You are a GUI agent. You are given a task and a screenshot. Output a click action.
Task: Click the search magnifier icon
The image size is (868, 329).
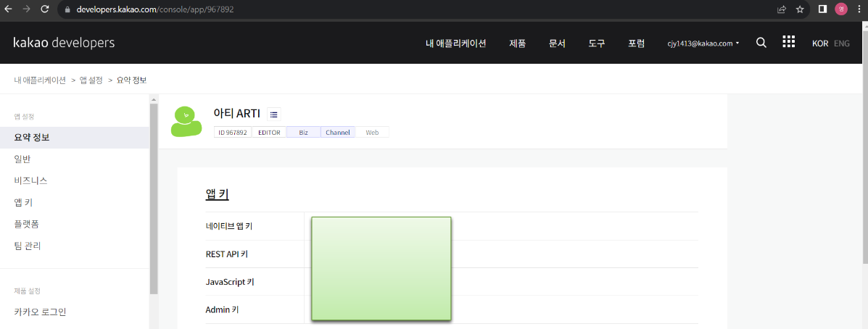[761, 43]
